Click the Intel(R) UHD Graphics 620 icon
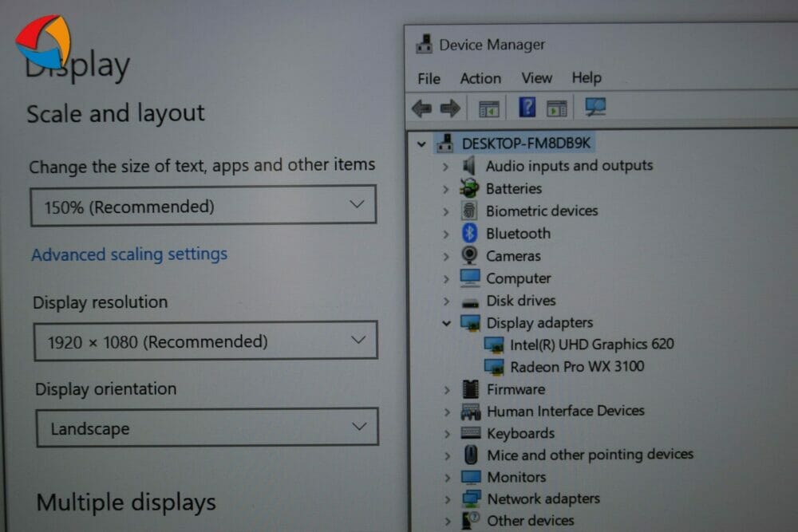 click(494, 345)
